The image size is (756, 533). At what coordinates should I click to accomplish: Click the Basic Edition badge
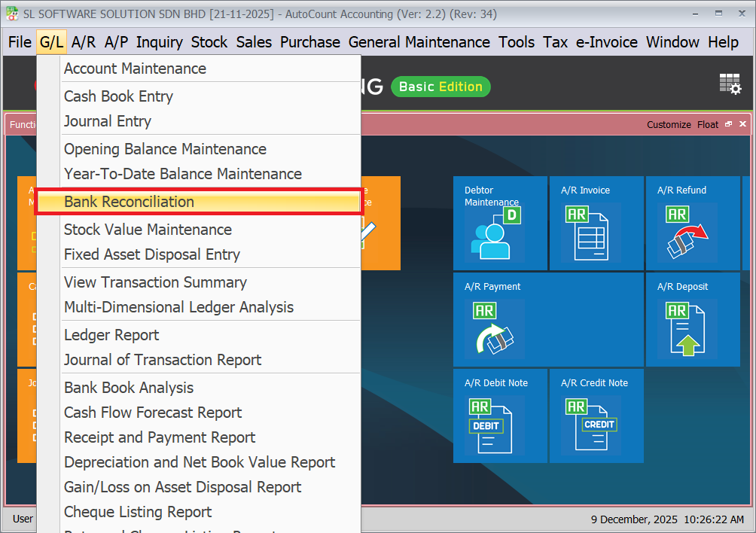click(440, 87)
